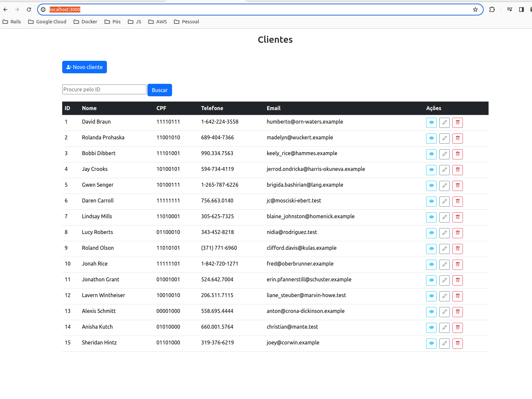View Daren Carroll's details

(431, 201)
